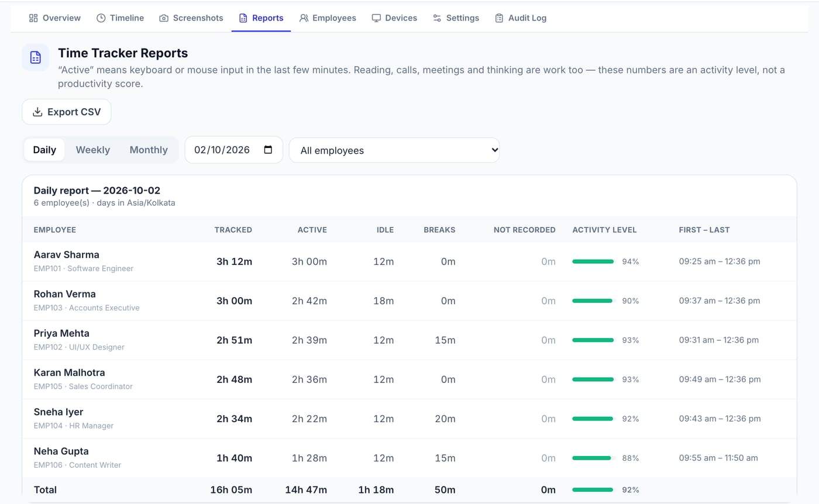This screenshot has height=504, width=819.
Task: Click the Employees people icon
Action: pos(304,18)
